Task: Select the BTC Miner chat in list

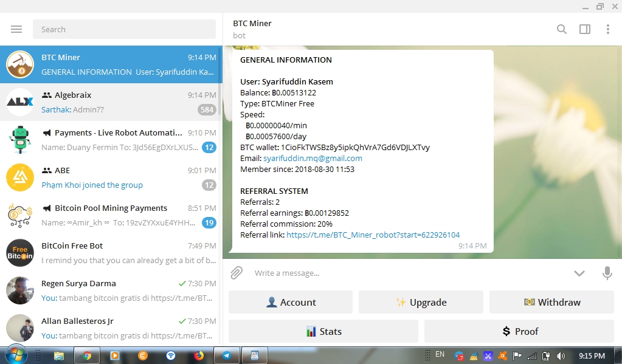Action: tap(111, 64)
